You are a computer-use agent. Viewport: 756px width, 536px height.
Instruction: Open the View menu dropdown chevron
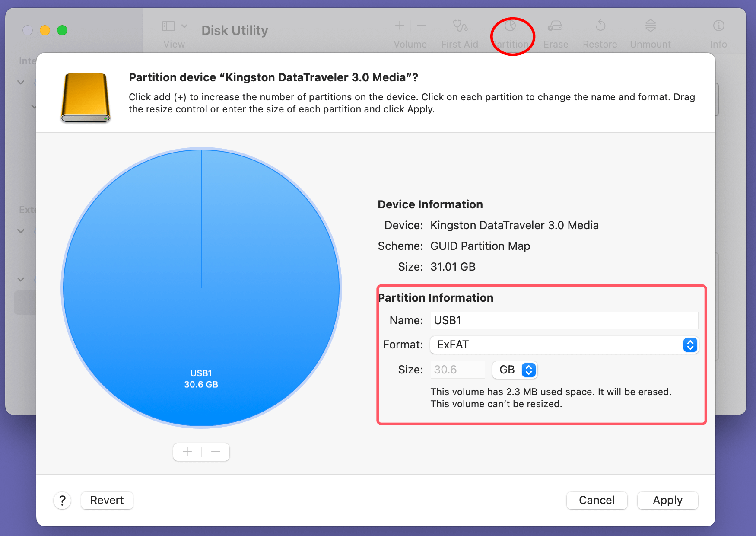(185, 26)
